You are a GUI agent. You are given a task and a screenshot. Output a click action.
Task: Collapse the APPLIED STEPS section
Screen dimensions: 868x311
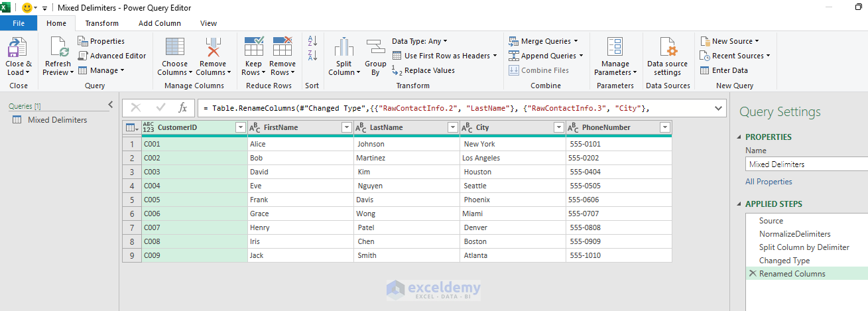click(739, 204)
